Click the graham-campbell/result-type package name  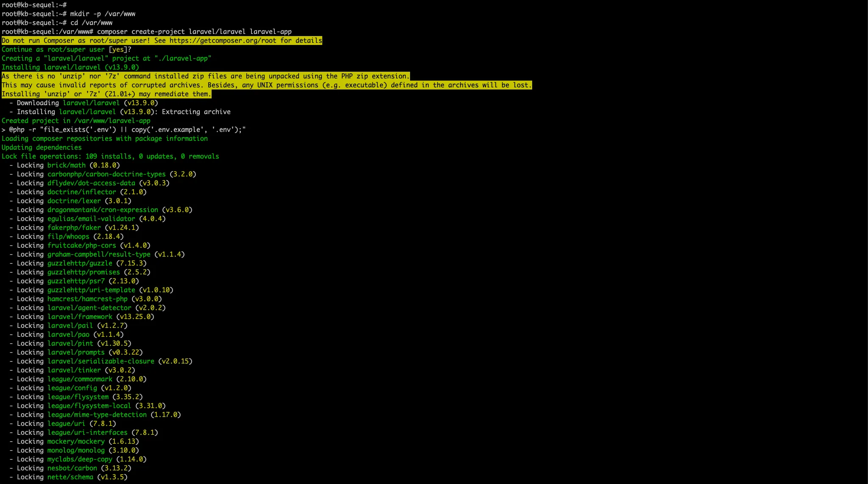[x=99, y=255]
